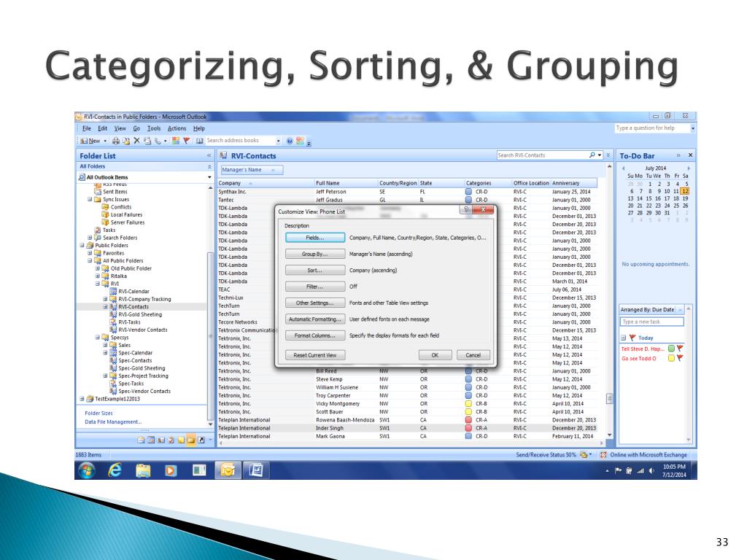This screenshot has width=747, height=560.
Task: Click the blue Help question mark icon
Action: coord(290,141)
